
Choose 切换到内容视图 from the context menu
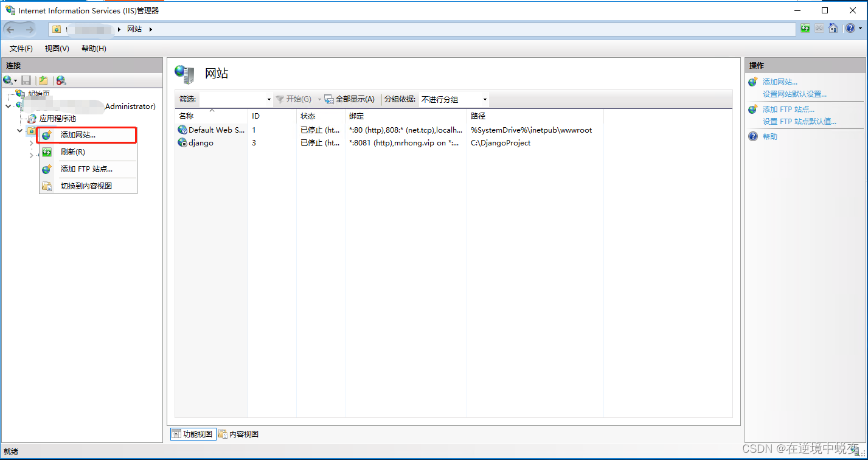tap(88, 186)
